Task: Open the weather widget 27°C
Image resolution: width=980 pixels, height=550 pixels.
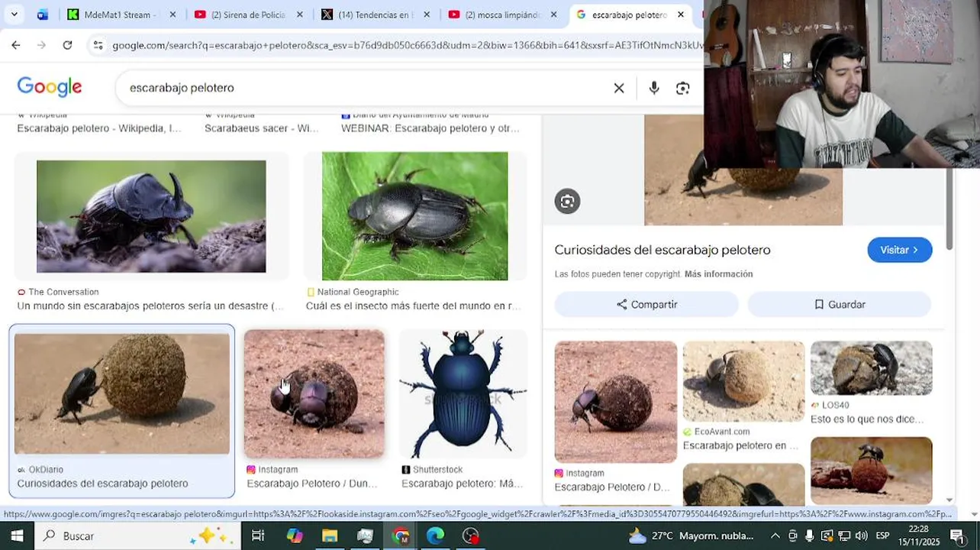Action: (x=690, y=535)
